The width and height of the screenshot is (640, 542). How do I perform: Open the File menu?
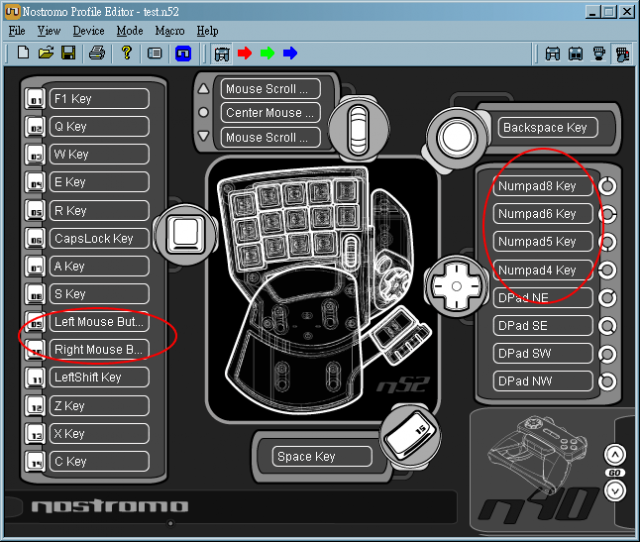click(17, 31)
